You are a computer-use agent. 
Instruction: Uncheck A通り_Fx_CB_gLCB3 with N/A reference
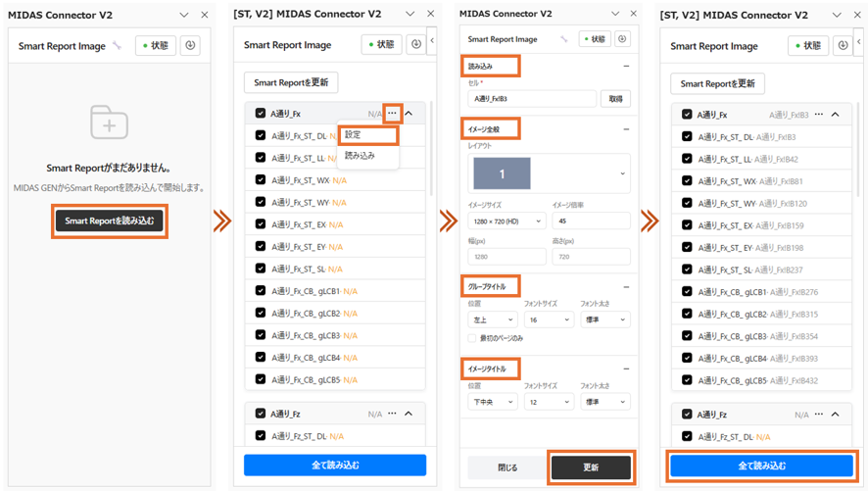point(261,334)
